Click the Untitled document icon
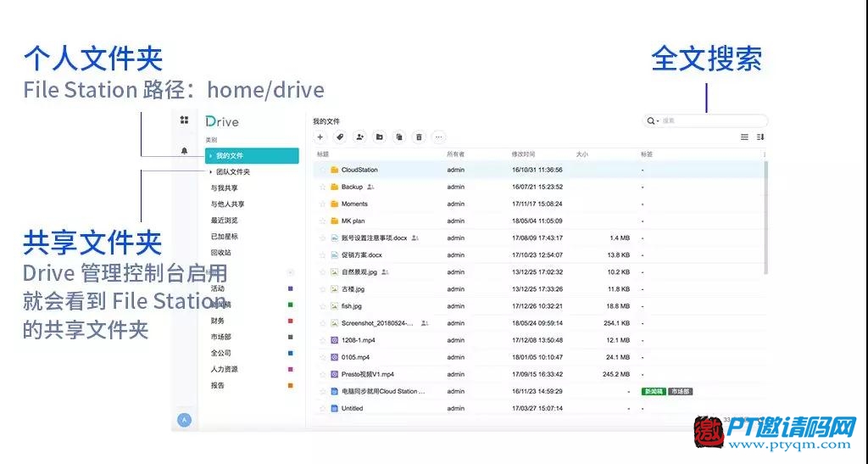This screenshot has height=464, width=868. 334,409
